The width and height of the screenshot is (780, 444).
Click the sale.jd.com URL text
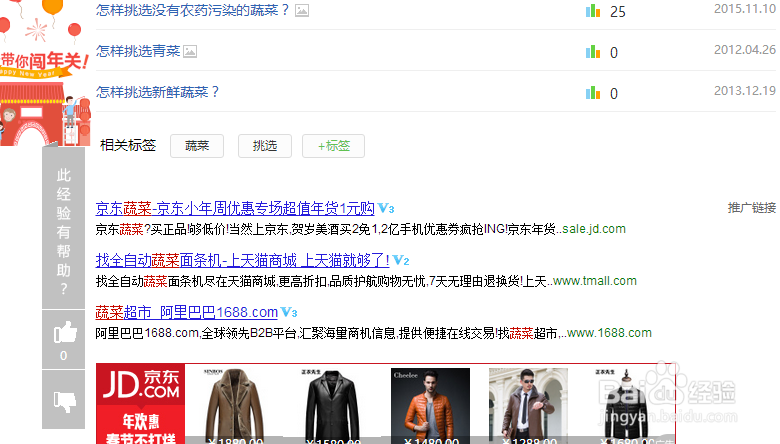[594, 229]
